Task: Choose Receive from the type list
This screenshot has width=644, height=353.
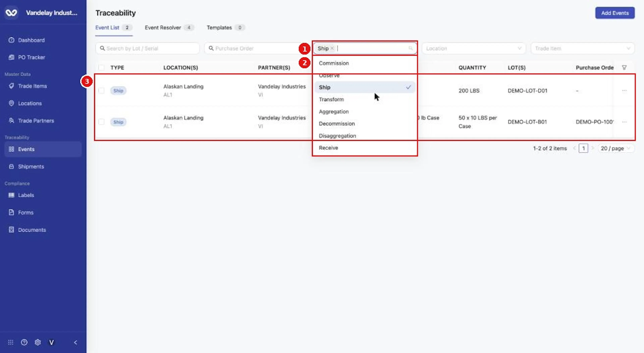Action: (x=365, y=148)
